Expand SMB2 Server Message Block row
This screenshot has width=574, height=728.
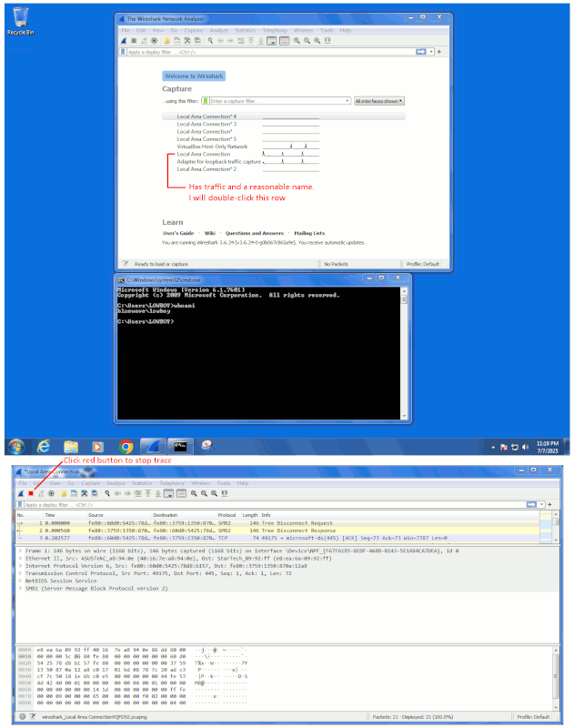pos(20,588)
